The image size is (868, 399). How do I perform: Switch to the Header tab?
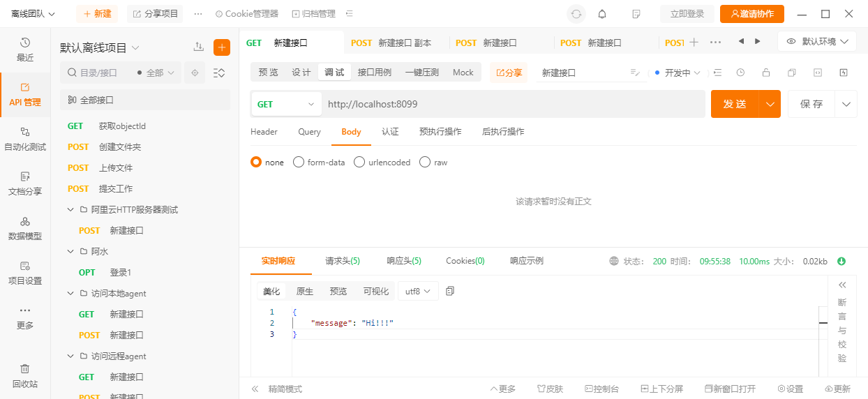click(x=264, y=132)
